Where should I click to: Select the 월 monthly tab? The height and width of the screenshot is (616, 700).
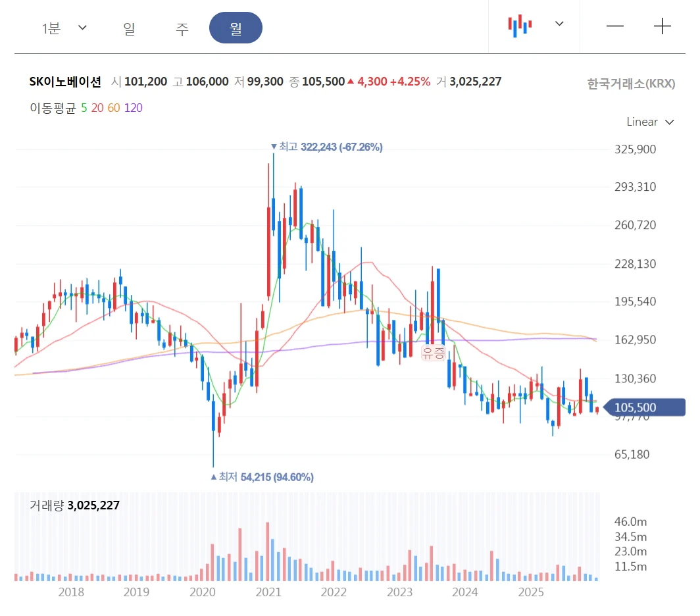click(x=236, y=28)
